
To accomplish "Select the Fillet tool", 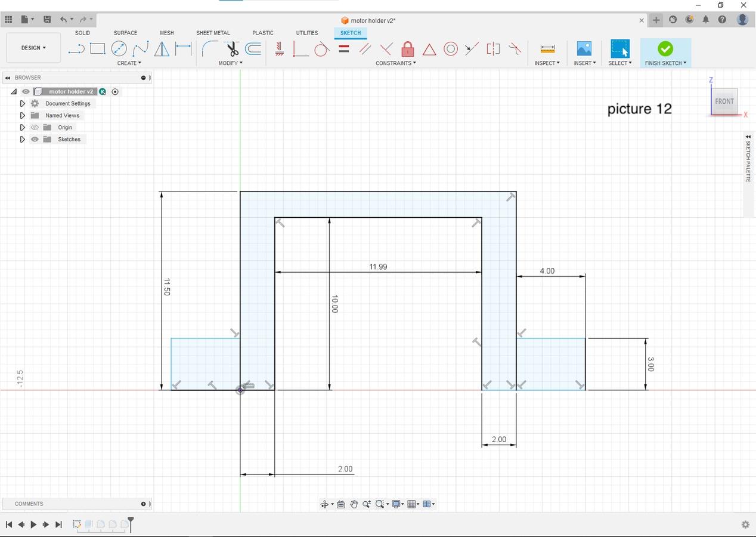I will coord(210,49).
